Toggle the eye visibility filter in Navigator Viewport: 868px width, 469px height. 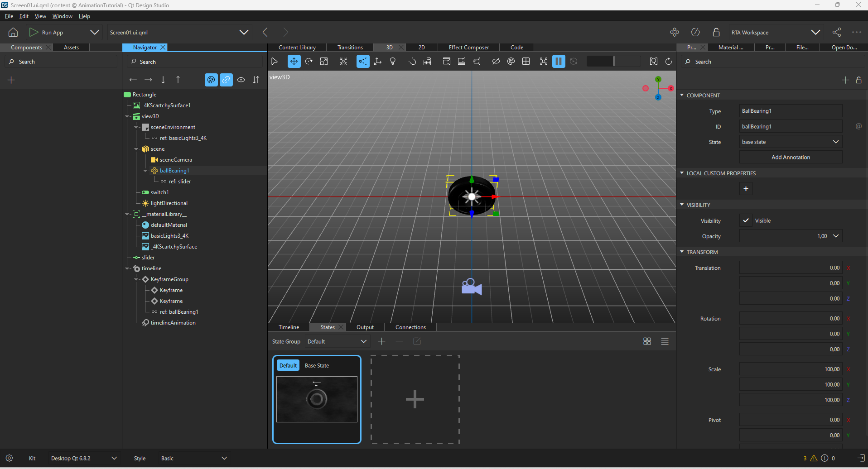(241, 80)
